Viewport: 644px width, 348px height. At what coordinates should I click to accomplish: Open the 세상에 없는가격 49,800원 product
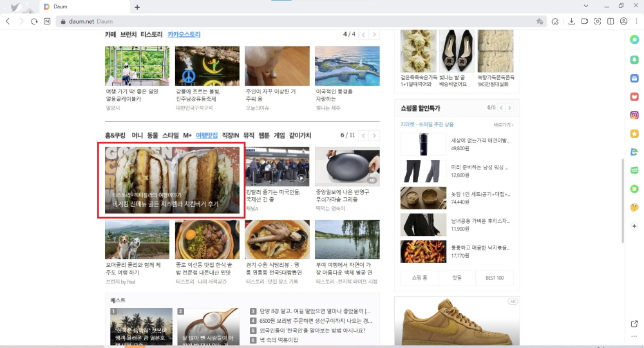[457, 144]
